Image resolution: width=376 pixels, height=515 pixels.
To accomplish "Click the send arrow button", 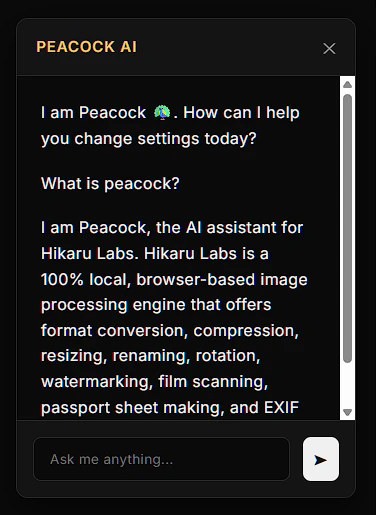I will pyautogui.click(x=321, y=459).
